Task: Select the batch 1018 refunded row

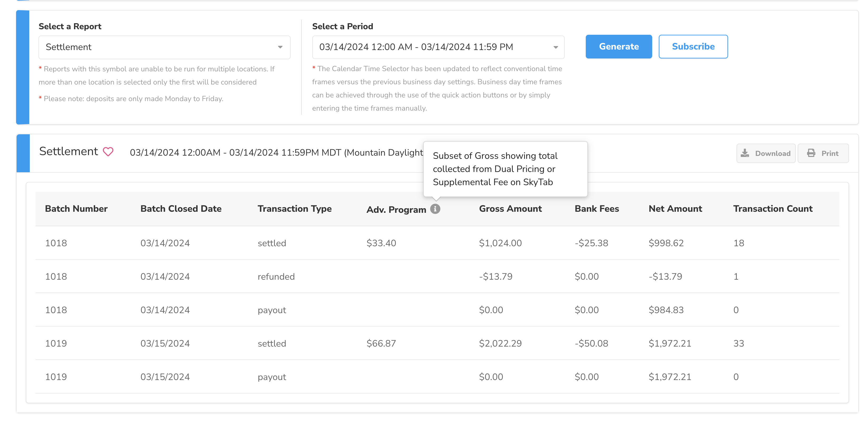Action: (276, 277)
